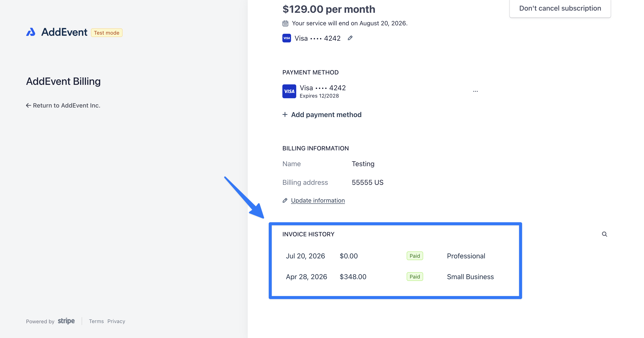Click the $129.00 per month price
The image size is (644, 338).
click(x=329, y=9)
